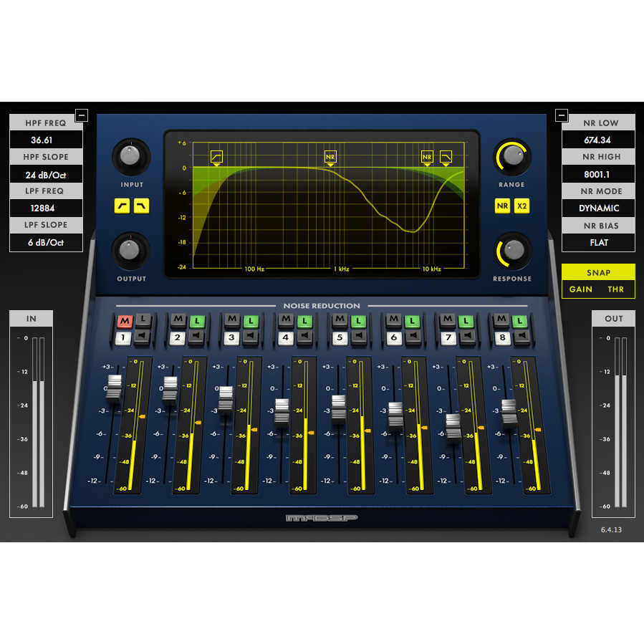
Task: Click the speaker icon on channel 8
Action: pyautogui.click(x=521, y=335)
